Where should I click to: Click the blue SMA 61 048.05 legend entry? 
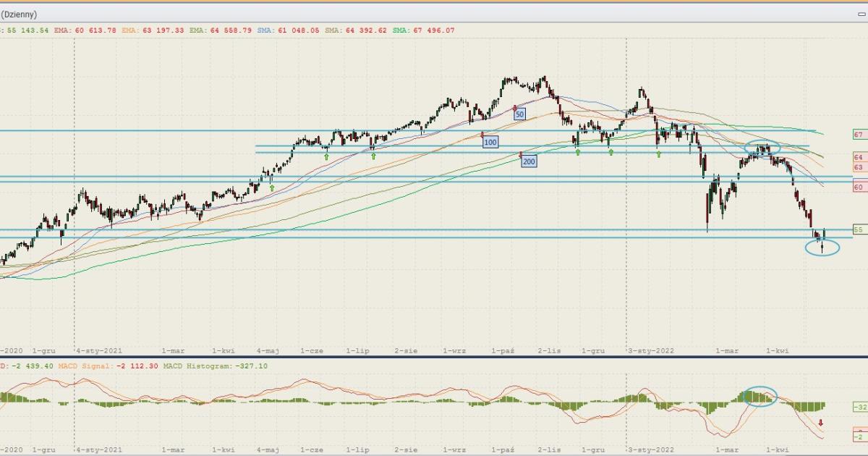pos(288,30)
